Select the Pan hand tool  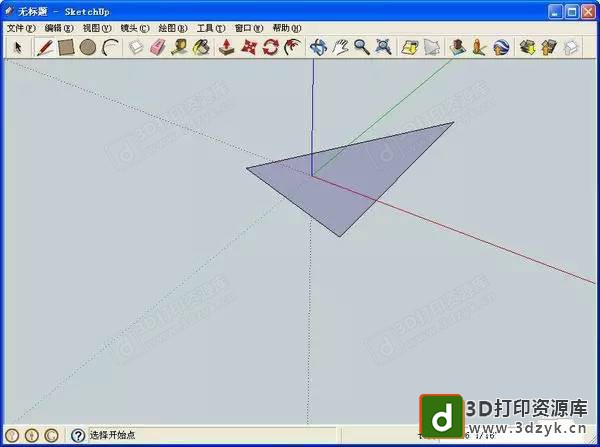coord(340,47)
